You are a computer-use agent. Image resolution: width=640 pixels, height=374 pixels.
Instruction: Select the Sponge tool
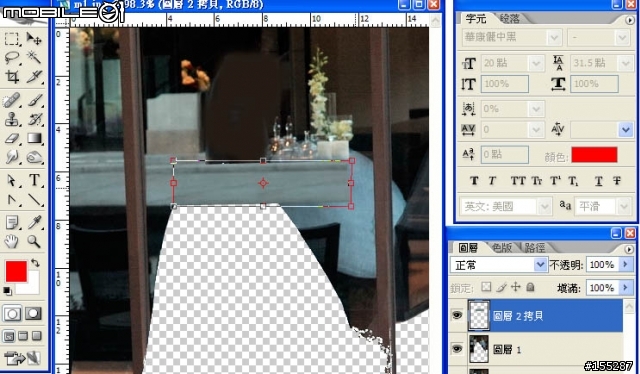34,157
